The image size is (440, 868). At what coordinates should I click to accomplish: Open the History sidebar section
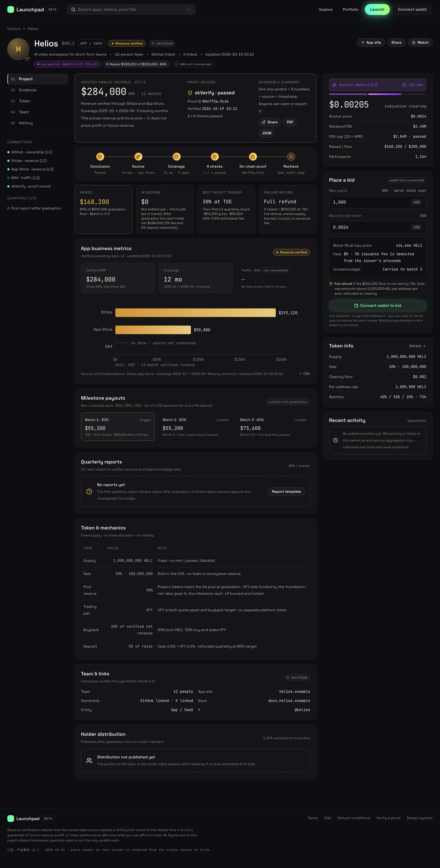click(38, 123)
